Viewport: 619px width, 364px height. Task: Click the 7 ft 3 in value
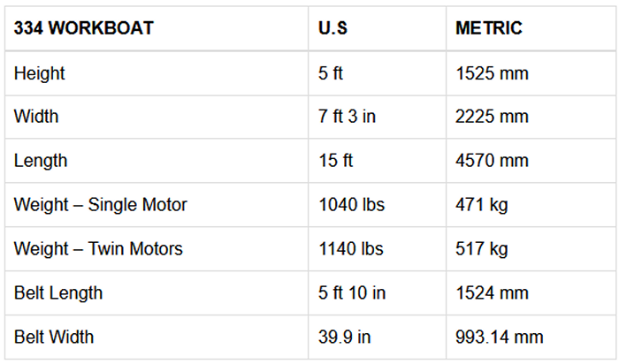pos(348,117)
